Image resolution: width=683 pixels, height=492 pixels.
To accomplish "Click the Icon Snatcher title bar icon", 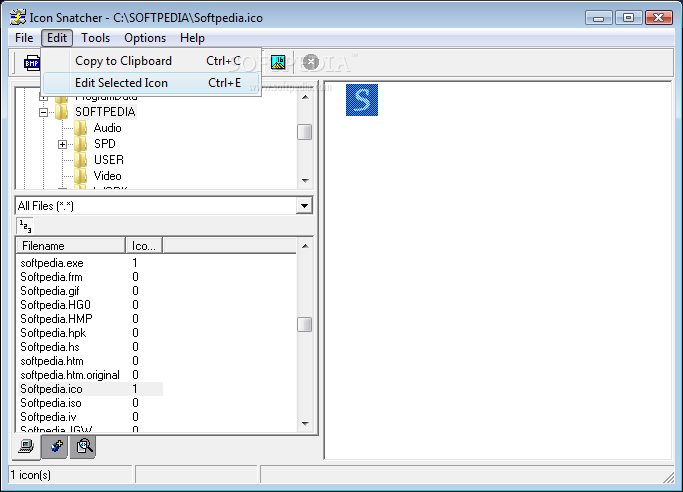I will pyautogui.click(x=18, y=17).
